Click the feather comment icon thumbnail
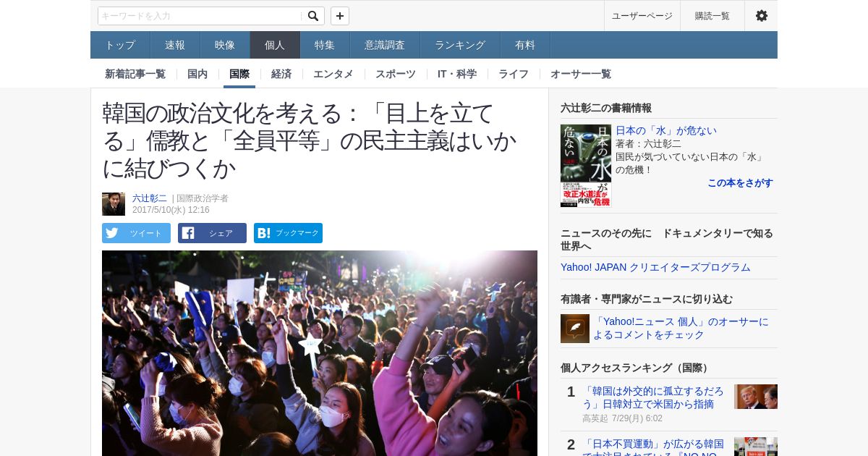The image size is (868, 456). (x=575, y=329)
